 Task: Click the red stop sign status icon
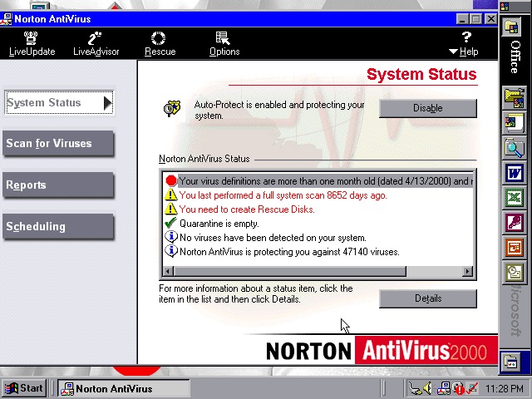click(x=171, y=181)
